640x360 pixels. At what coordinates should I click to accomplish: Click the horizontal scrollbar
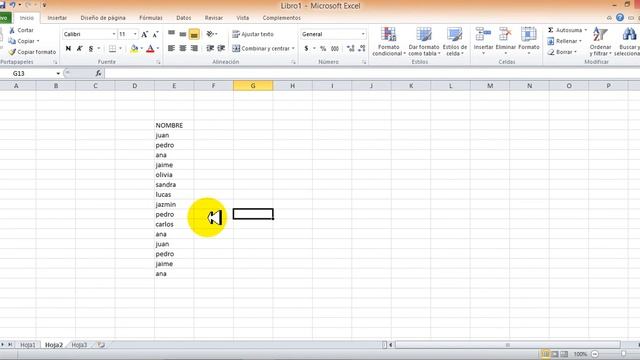click(507, 345)
